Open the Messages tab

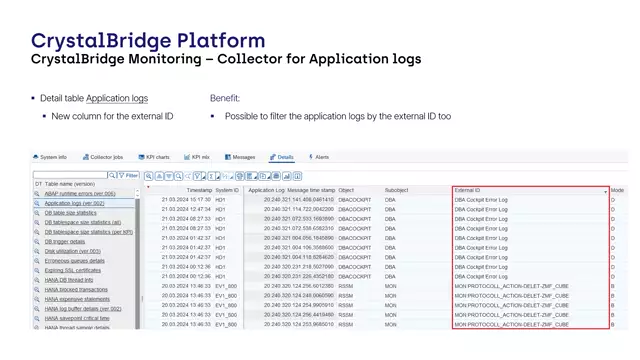click(240, 157)
